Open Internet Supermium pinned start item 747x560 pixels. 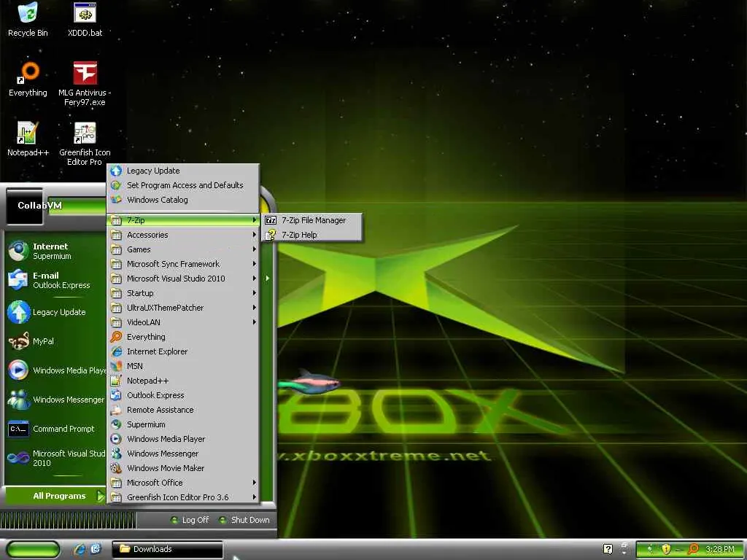(55, 251)
